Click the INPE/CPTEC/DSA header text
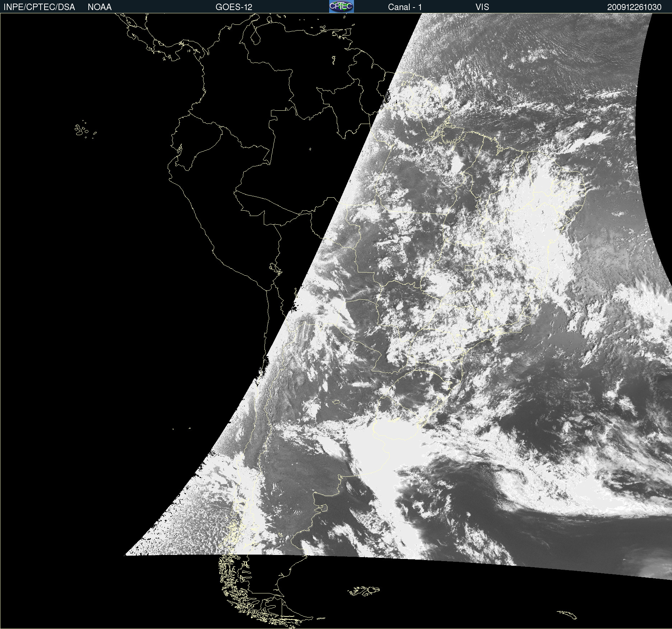The width and height of the screenshot is (672, 629). [x=39, y=7]
